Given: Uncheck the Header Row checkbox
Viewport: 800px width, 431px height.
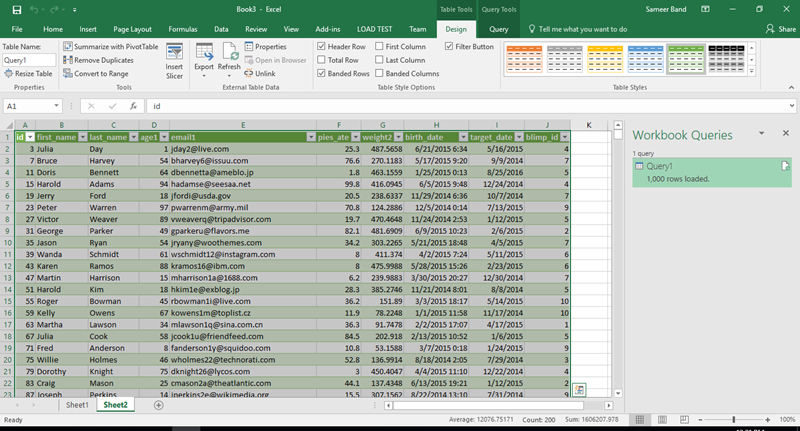Looking at the screenshot, I should 321,46.
